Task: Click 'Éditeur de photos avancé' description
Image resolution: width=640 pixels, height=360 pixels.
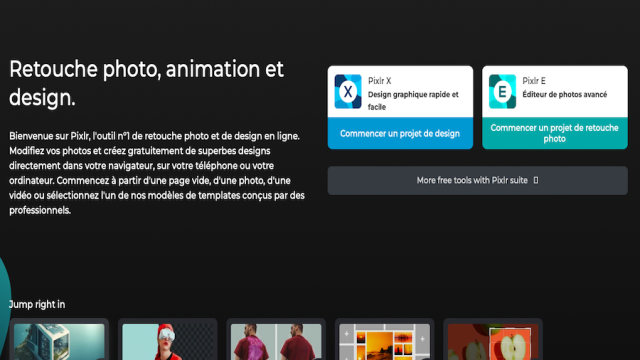Action: [565, 94]
